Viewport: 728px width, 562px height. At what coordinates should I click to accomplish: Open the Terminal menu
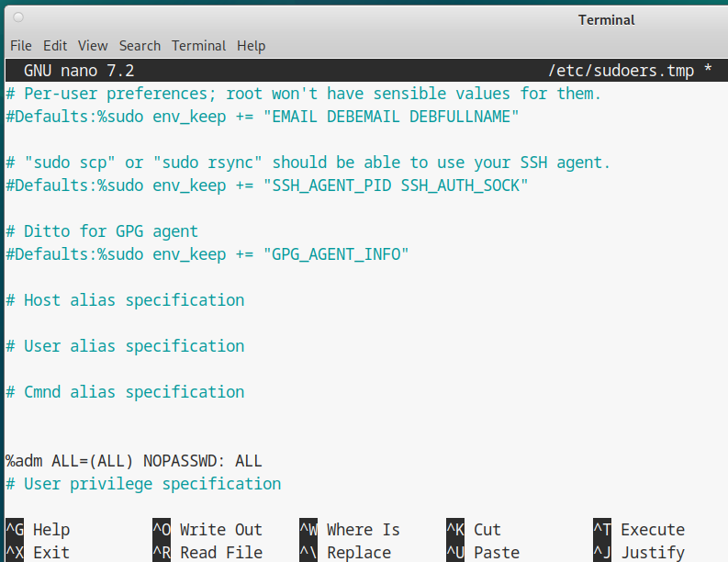(198, 45)
